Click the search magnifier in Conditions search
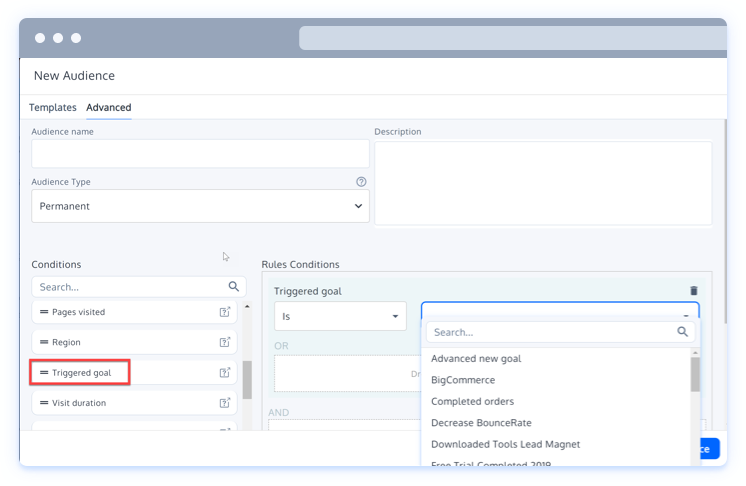This screenshot has height=486, width=746. pyautogui.click(x=234, y=287)
